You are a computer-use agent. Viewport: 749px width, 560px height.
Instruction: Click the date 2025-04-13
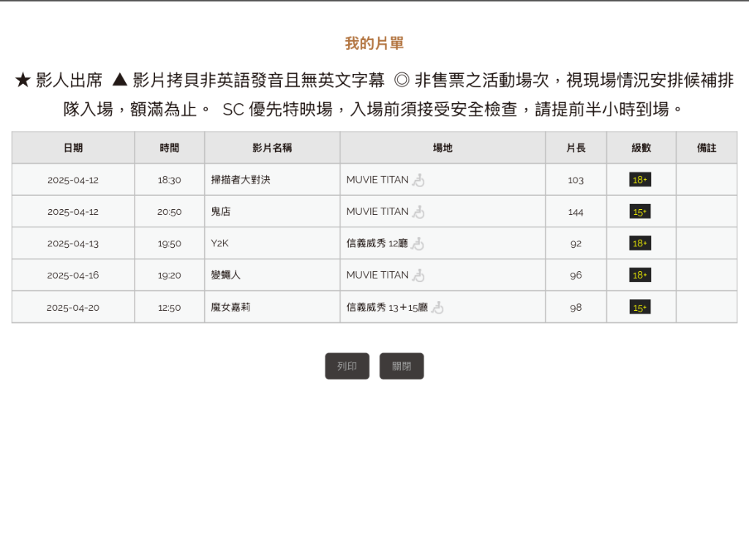(73, 243)
